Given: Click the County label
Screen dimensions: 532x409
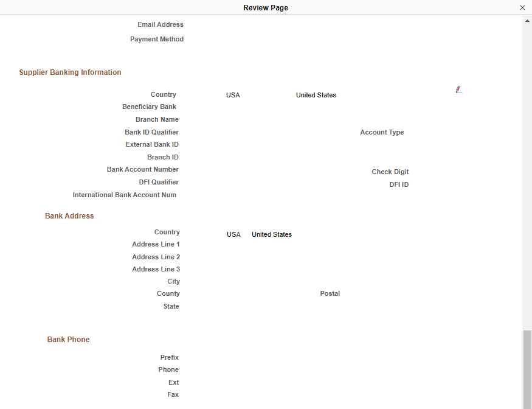Looking at the screenshot, I should point(168,293).
